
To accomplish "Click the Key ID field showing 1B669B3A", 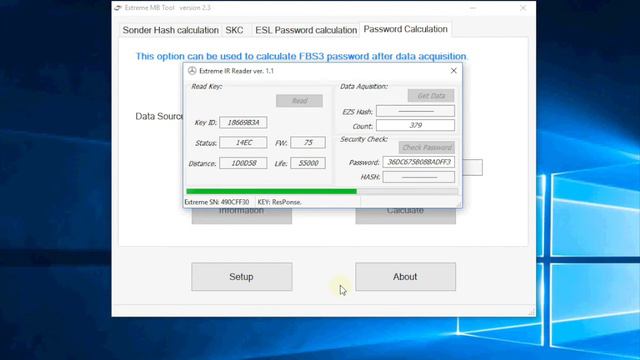I will 243,122.
